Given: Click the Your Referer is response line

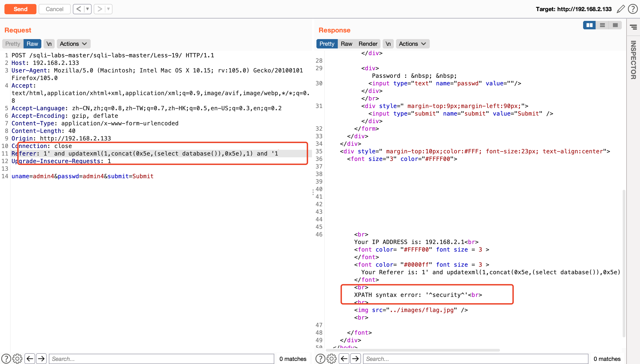Looking at the screenshot, I should click(x=490, y=272).
